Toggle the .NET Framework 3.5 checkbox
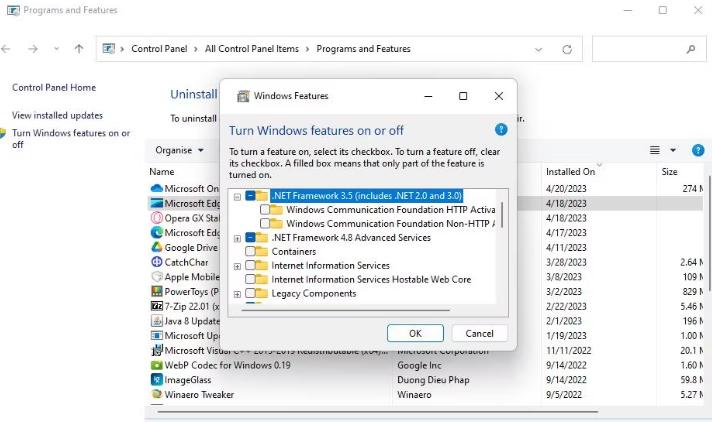The image size is (712, 422). [250, 196]
